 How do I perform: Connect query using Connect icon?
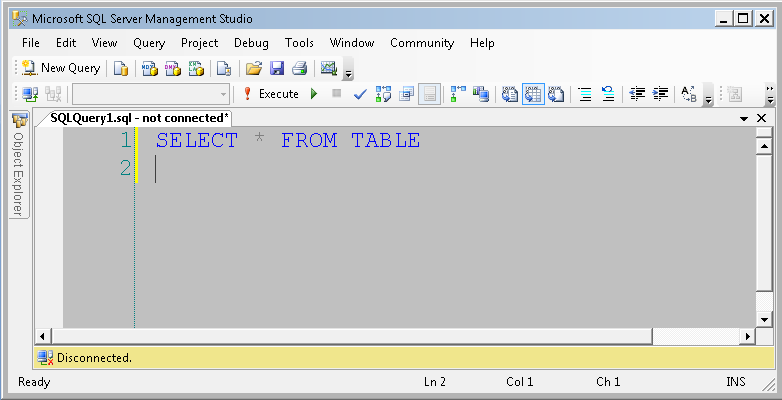30,94
